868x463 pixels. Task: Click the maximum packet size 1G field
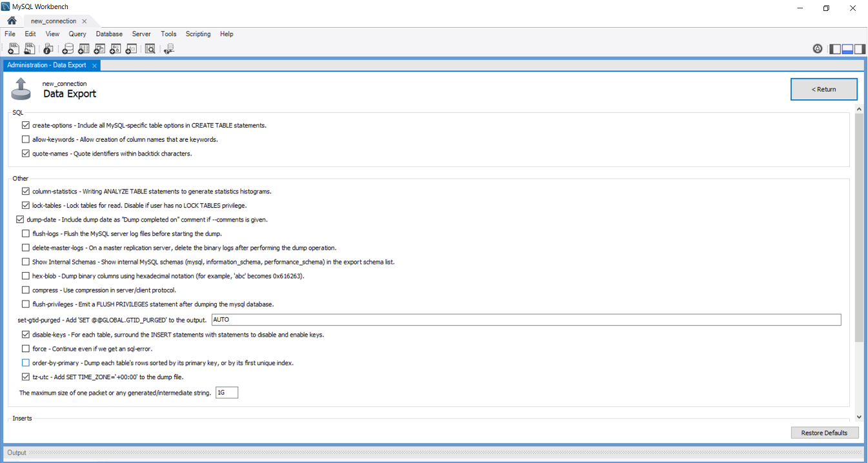point(227,392)
